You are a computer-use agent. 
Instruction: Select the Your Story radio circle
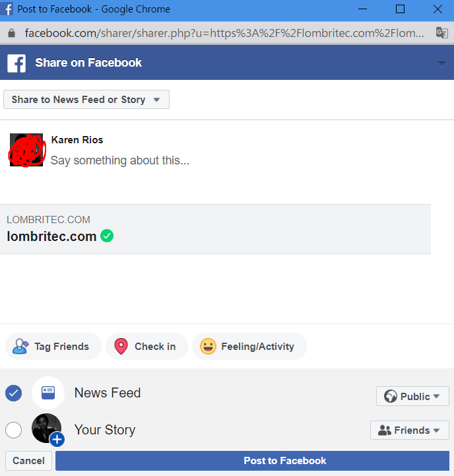[13, 430]
